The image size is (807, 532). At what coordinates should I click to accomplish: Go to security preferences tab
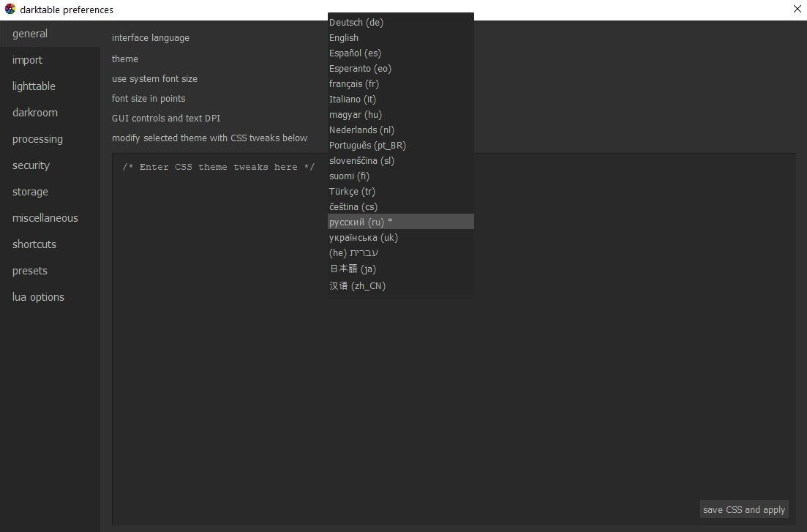pyautogui.click(x=50, y=165)
